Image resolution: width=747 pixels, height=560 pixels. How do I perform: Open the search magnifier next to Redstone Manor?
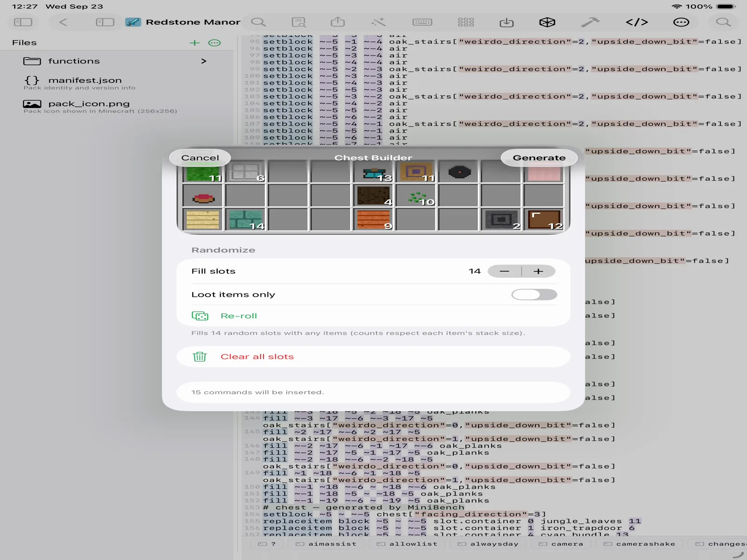(x=258, y=22)
